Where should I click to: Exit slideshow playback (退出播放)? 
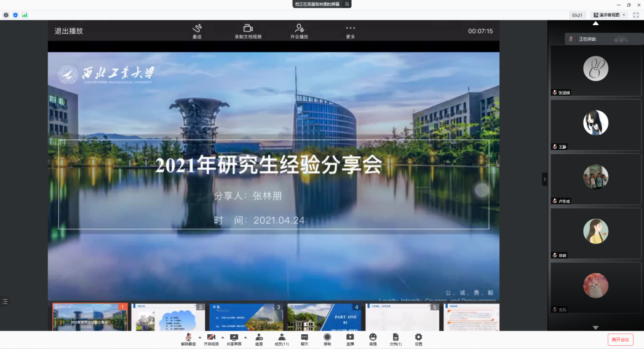coord(69,31)
